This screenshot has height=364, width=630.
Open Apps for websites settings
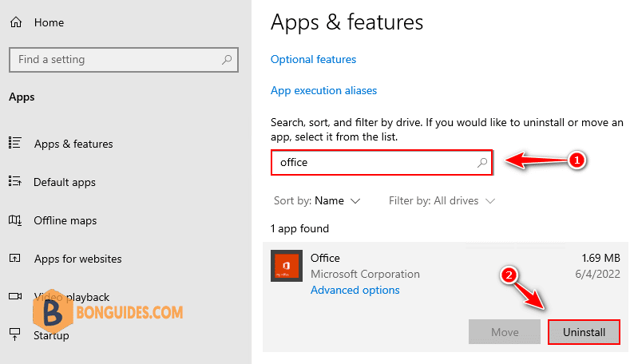(x=78, y=259)
